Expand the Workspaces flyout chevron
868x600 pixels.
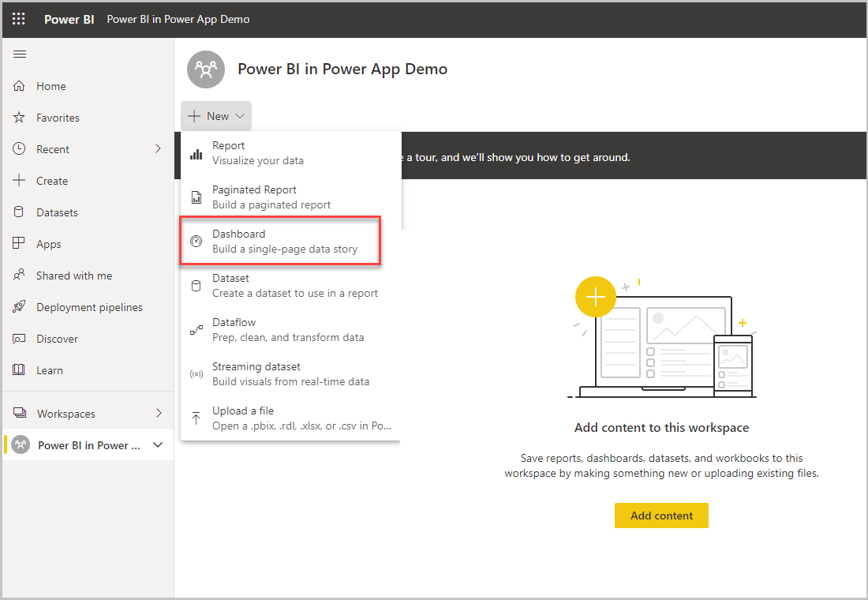tap(159, 414)
